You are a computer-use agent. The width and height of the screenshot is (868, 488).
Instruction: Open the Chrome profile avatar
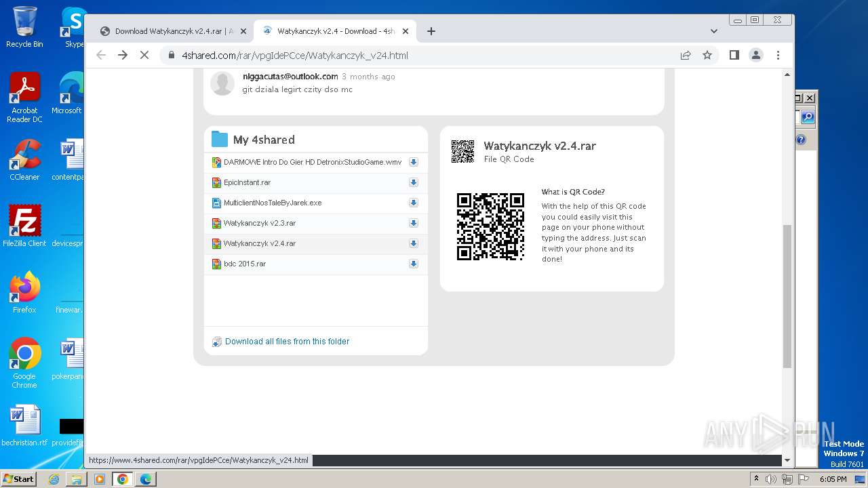(756, 55)
